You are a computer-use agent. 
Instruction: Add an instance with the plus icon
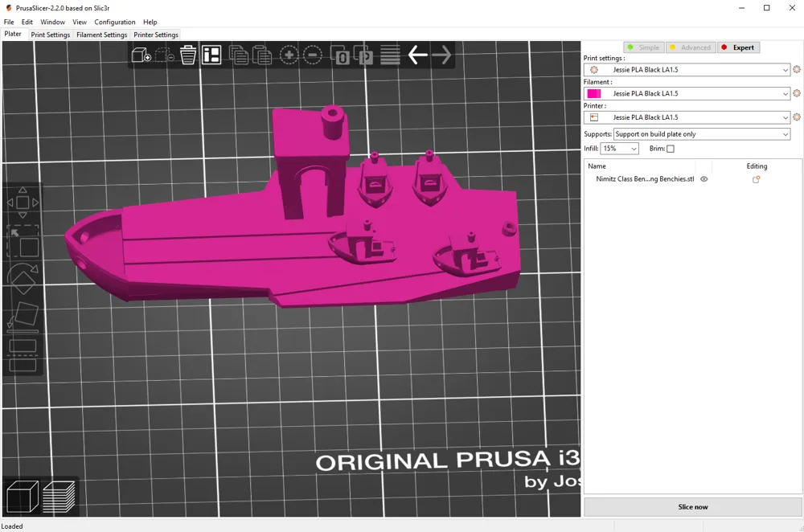[x=289, y=55]
